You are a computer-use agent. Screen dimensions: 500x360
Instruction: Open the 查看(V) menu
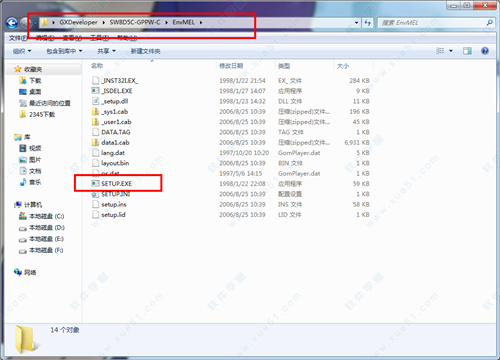(72, 38)
